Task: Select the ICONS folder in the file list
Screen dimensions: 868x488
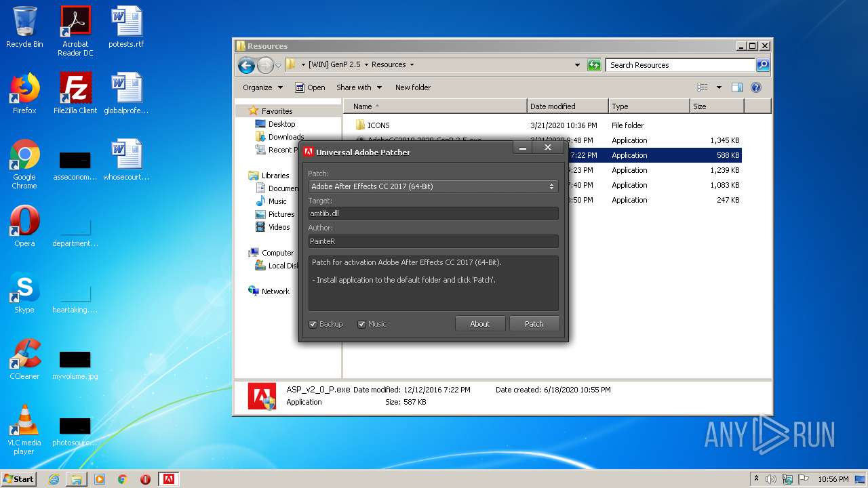Action: (x=378, y=125)
